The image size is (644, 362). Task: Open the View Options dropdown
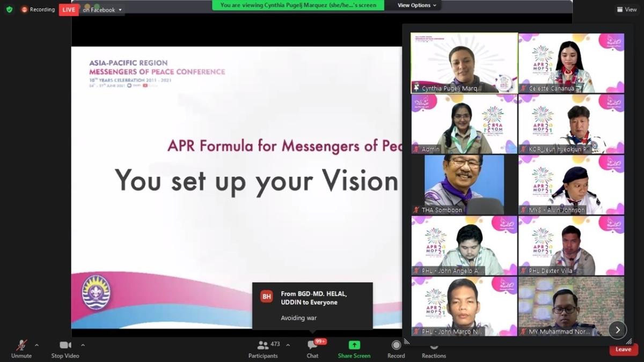coord(417,5)
